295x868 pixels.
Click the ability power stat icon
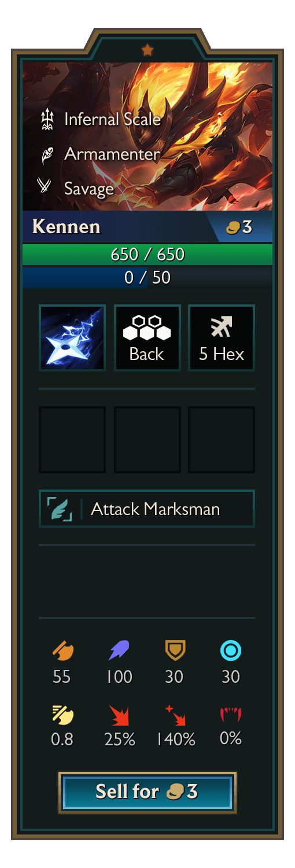pyautogui.click(x=119, y=651)
